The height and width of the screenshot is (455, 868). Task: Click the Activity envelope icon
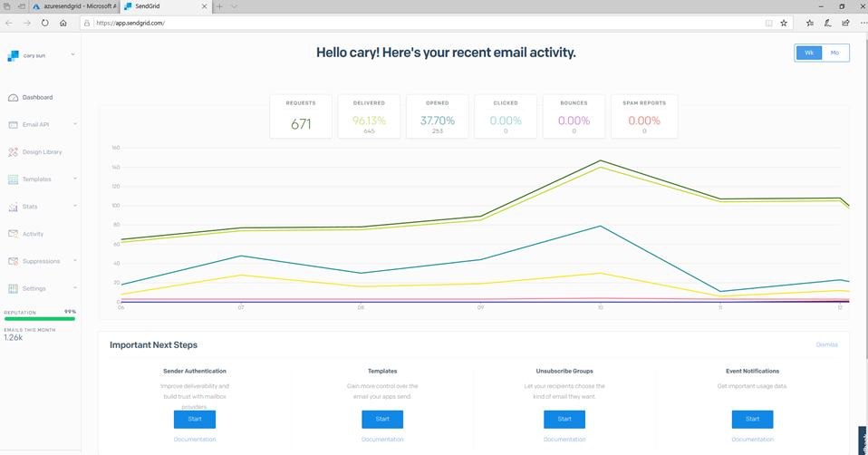pyautogui.click(x=13, y=234)
